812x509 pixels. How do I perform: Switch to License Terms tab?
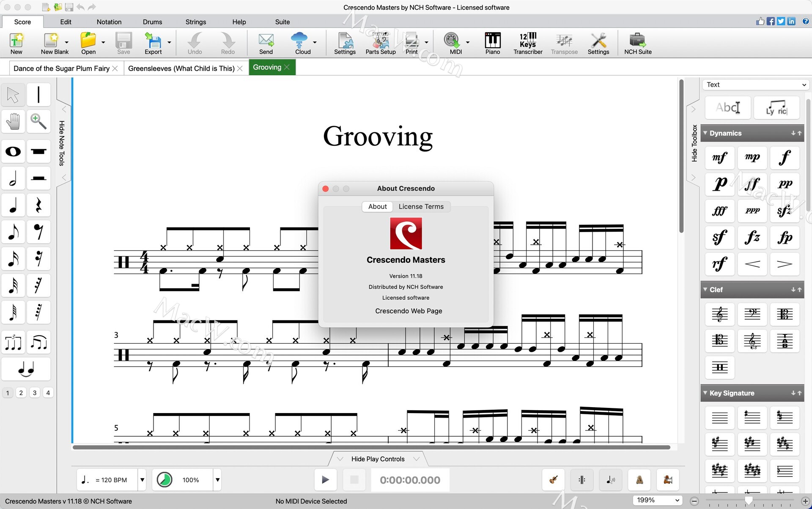click(421, 207)
